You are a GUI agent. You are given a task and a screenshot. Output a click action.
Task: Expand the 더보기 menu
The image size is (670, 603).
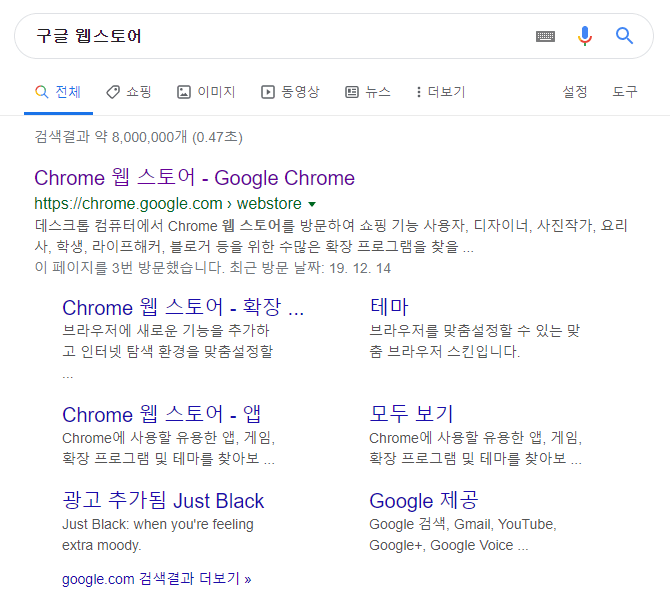[x=440, y=92]
